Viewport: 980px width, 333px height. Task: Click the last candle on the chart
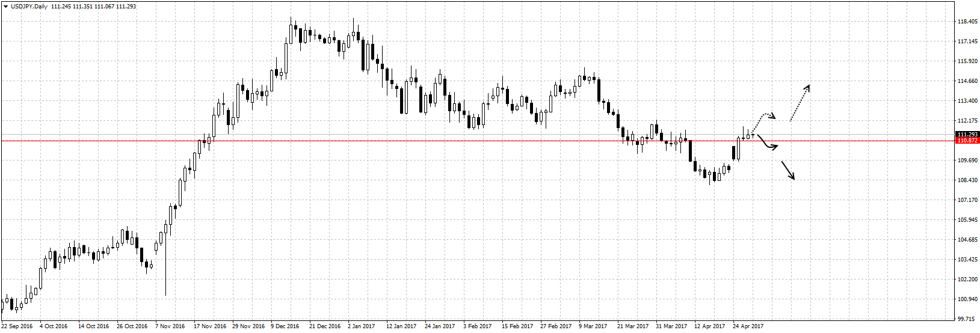(753, 135)
